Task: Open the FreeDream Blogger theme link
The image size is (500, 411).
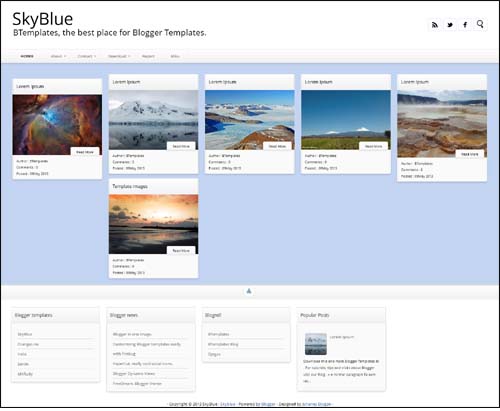Action: pyautogui.click(x=137, y=384)
